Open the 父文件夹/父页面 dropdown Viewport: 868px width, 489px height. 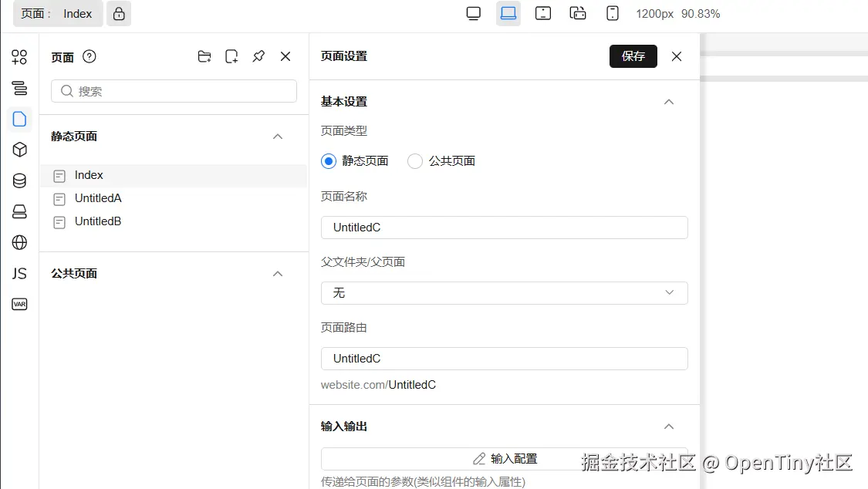point(505,293)
